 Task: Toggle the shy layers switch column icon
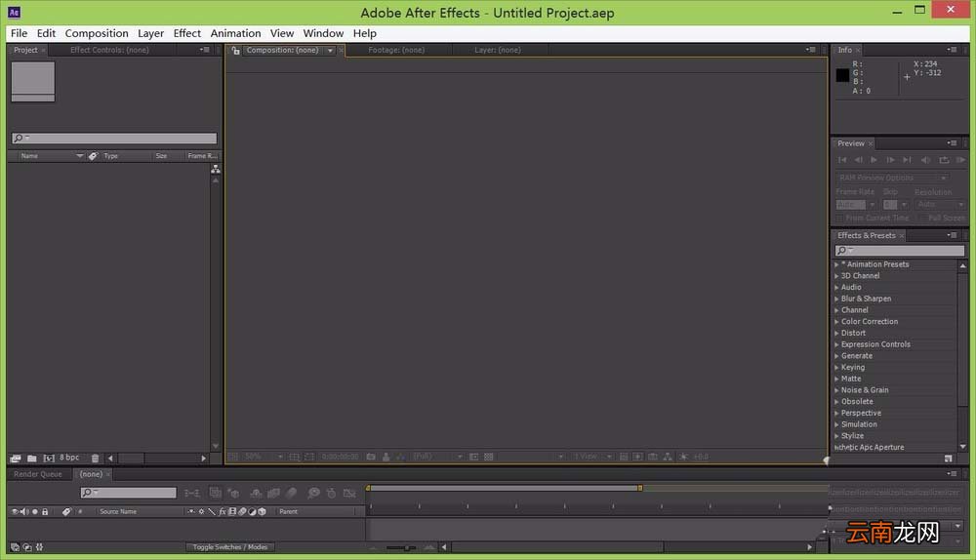[x=191, y=511]
